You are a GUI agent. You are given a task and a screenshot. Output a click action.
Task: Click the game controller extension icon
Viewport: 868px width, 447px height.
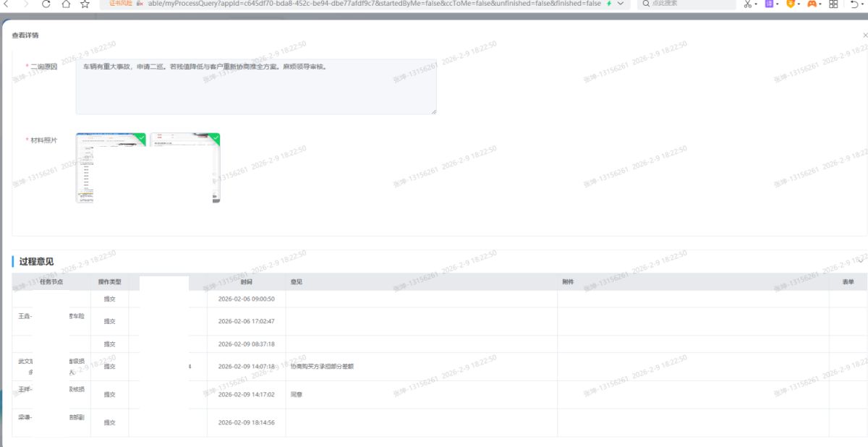[812, 4]
